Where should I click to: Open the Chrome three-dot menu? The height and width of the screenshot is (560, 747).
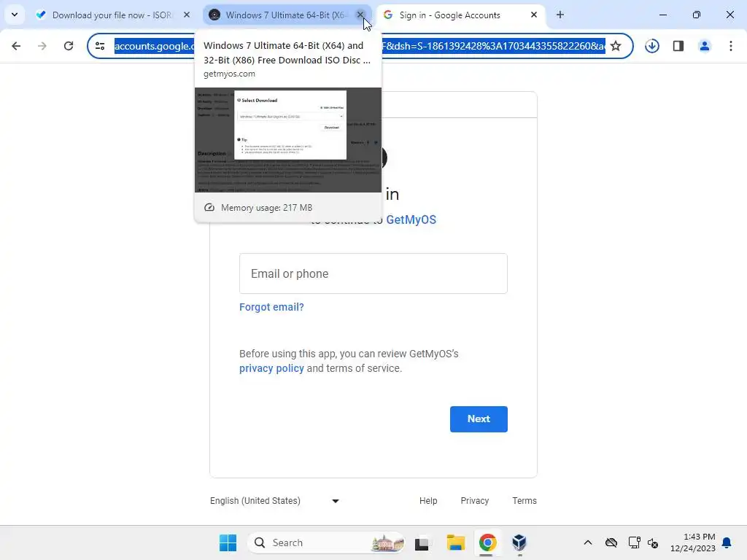[x=731, y=46]
